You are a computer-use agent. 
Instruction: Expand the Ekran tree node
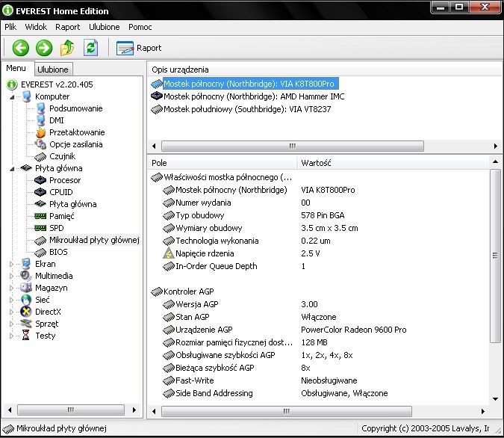tap(11, 264)
